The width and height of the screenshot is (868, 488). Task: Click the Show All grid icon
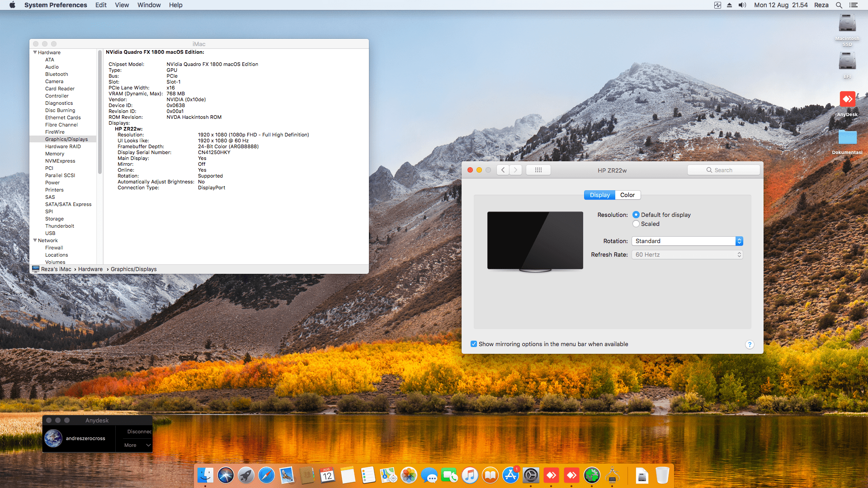click(x=538, y=170)
